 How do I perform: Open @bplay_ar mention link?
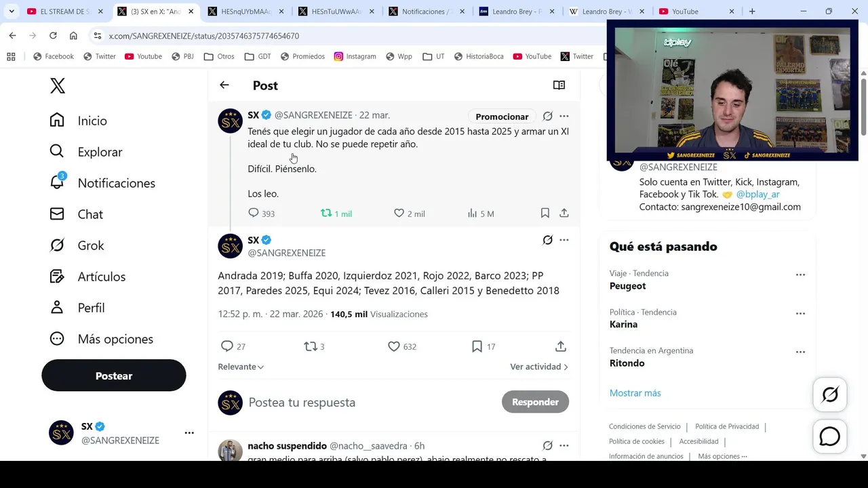click(x=758, y=194)
